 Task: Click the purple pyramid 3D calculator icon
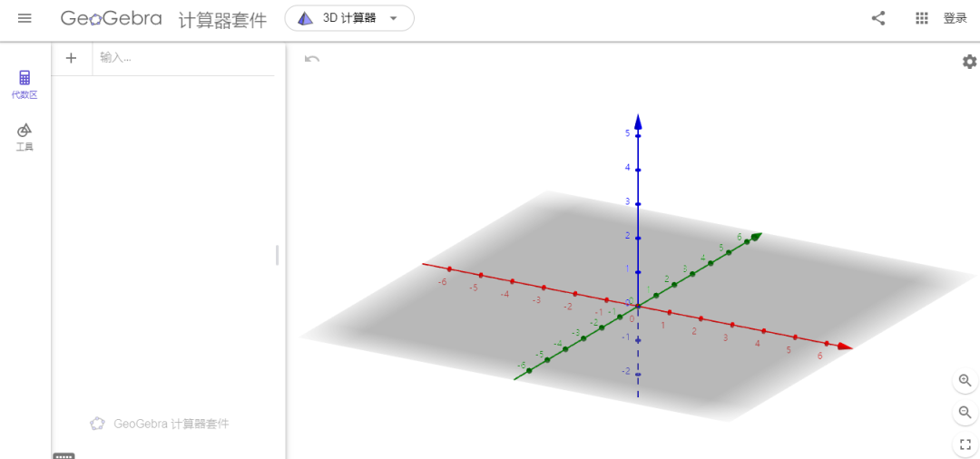305,18
